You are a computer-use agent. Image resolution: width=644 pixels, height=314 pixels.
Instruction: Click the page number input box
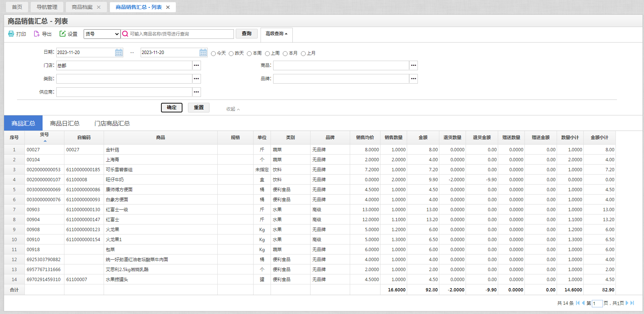(597, 303)
